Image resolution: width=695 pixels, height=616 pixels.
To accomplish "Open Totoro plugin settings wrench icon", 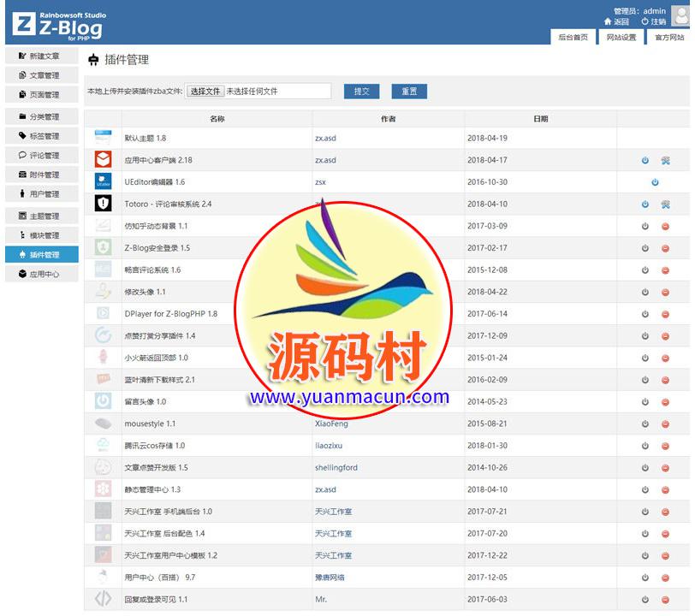I will [665, 204].
